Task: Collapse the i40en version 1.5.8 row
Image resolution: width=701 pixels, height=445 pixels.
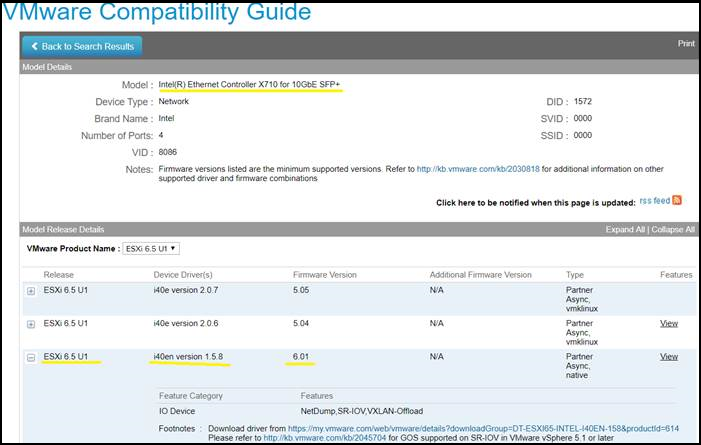Action: tap(31, 358)
